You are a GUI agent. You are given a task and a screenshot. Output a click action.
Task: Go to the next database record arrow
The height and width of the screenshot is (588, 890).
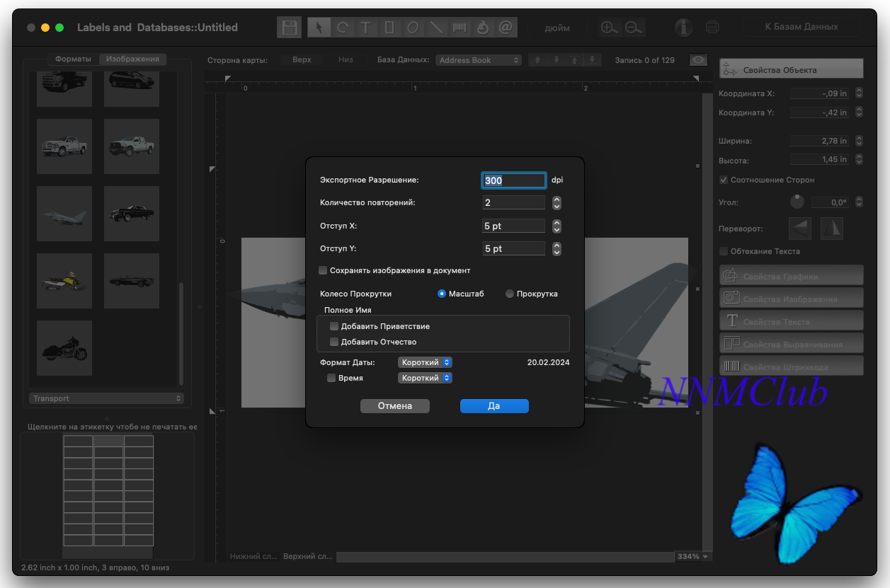557,60
